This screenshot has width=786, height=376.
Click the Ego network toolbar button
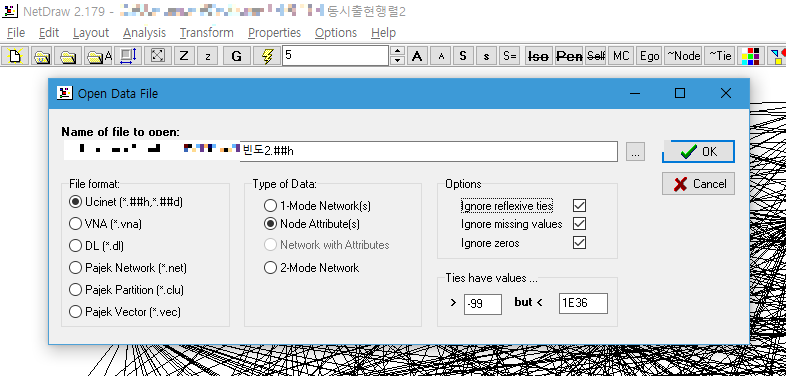tap(649, 56)
